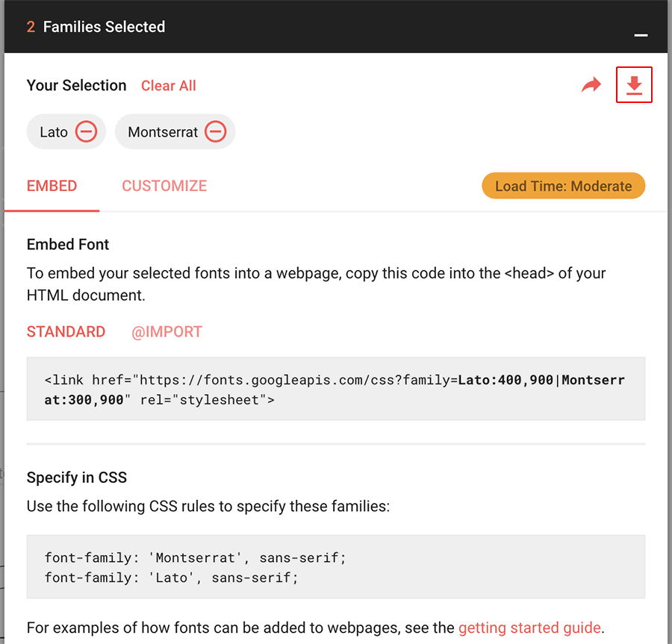Open the getting started guide link
The image size is (672, 644).
(x=529, y=628)
